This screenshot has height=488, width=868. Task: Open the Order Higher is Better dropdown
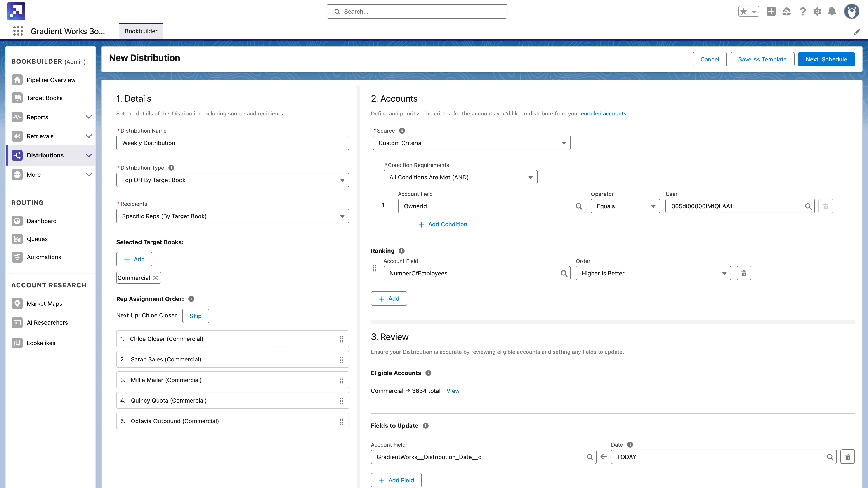pyautogui.click(x=653, y=273)
